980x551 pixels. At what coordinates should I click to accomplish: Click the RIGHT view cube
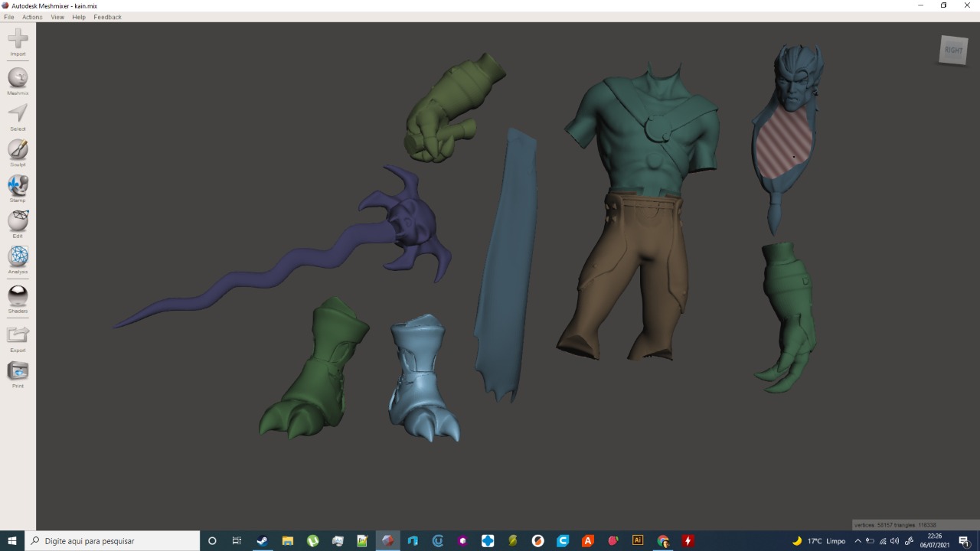[x=953, y=51]
